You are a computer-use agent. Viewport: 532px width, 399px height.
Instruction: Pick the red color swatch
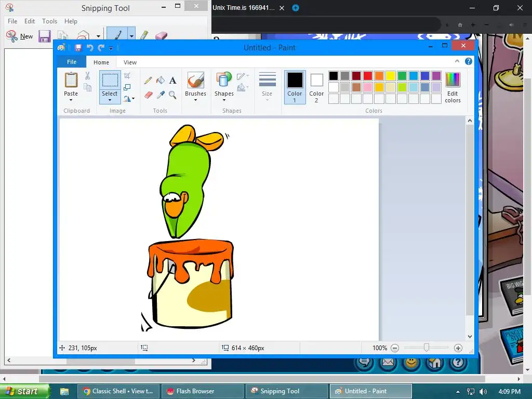point(368,76)
